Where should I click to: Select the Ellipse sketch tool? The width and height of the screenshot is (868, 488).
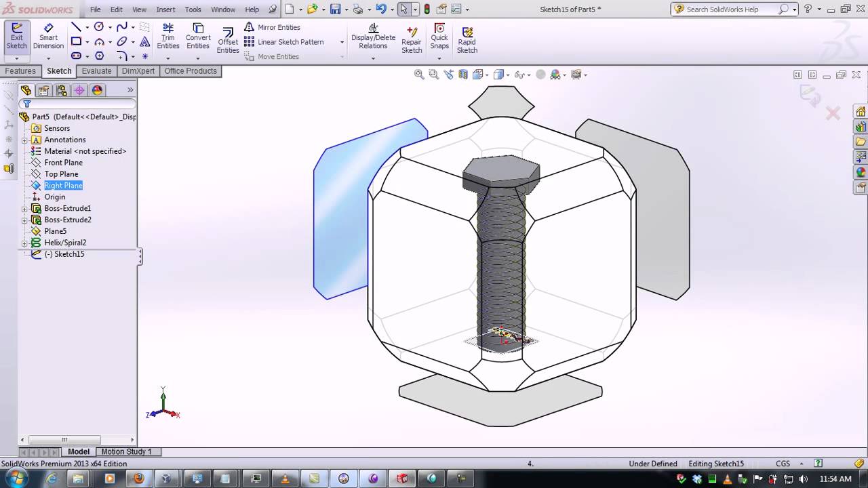(122, 41)
